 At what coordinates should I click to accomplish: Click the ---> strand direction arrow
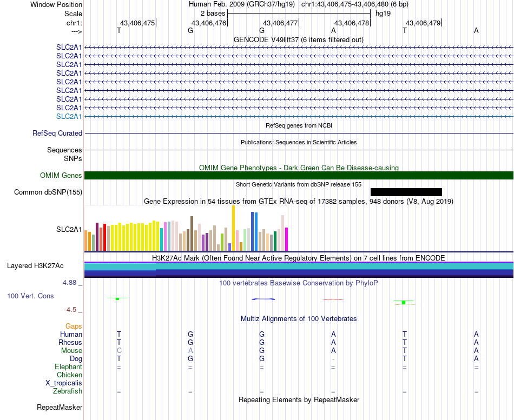[77, 31]
